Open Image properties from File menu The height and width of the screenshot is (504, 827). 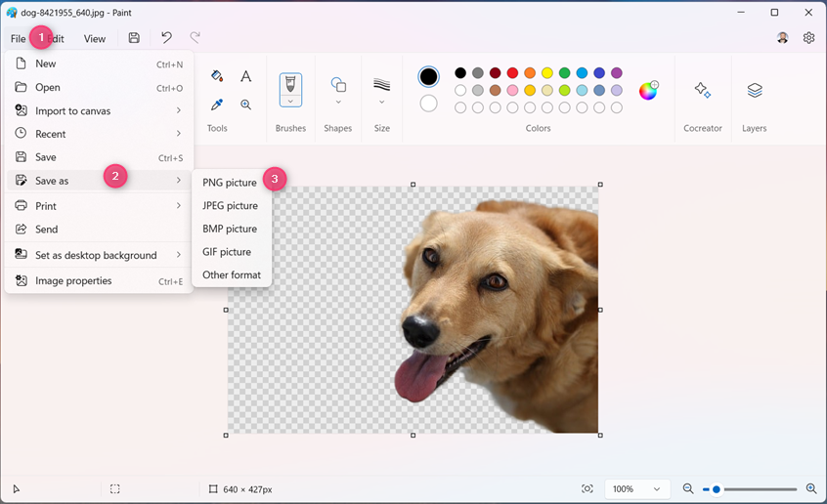click(x=73, y=281)
